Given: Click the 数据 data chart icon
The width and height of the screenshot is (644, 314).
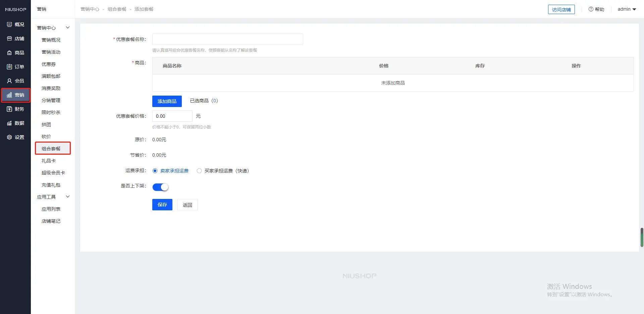Looking at the screenshot, I should click(x=9, y=123).
